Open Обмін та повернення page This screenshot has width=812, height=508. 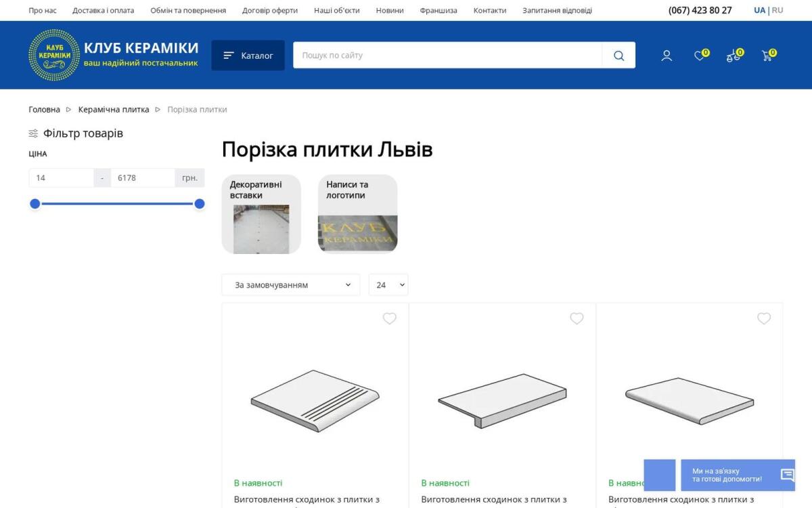pyautogui.click(x=188, y=10)
